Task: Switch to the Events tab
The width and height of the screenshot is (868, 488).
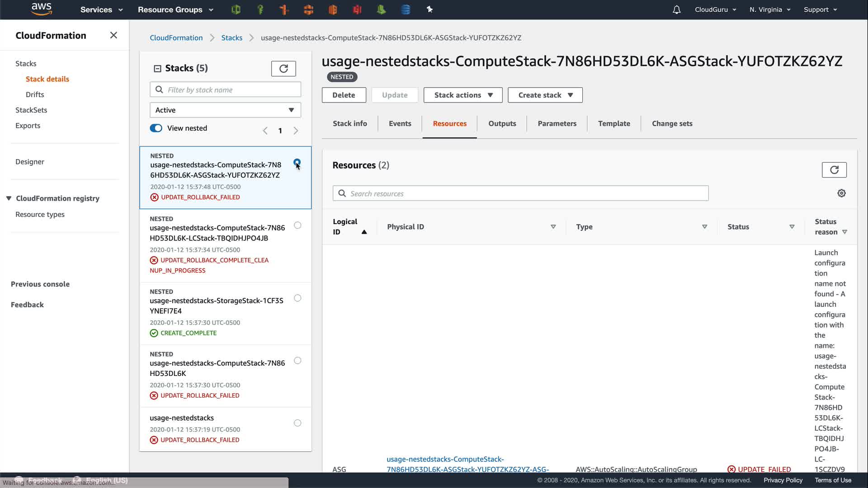Action: tap(400, 123)
